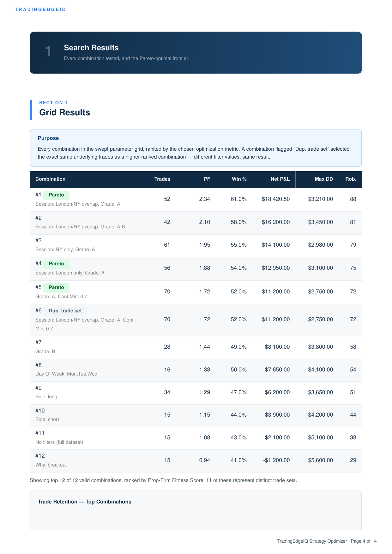Click the Trade Retention — Top Combinations heading
Viewport: 392px width, 554px height.
coord(84,502)
